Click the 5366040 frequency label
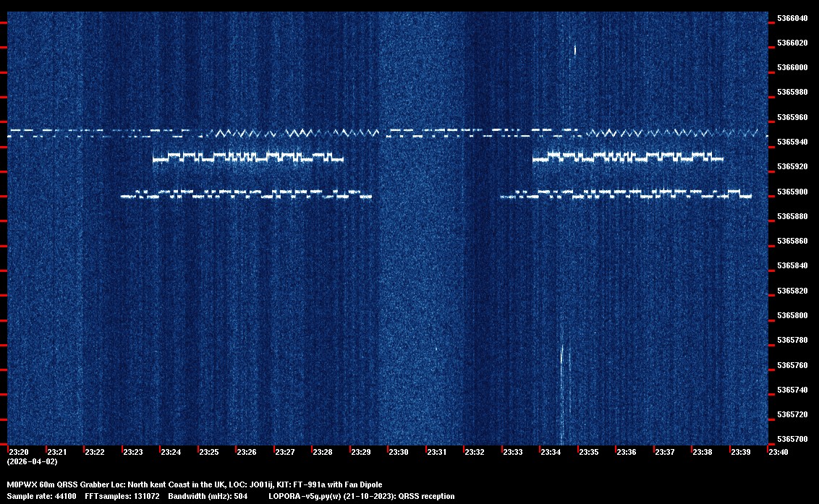819x504 pixels. pyautogui.click(x=792, y=18)
